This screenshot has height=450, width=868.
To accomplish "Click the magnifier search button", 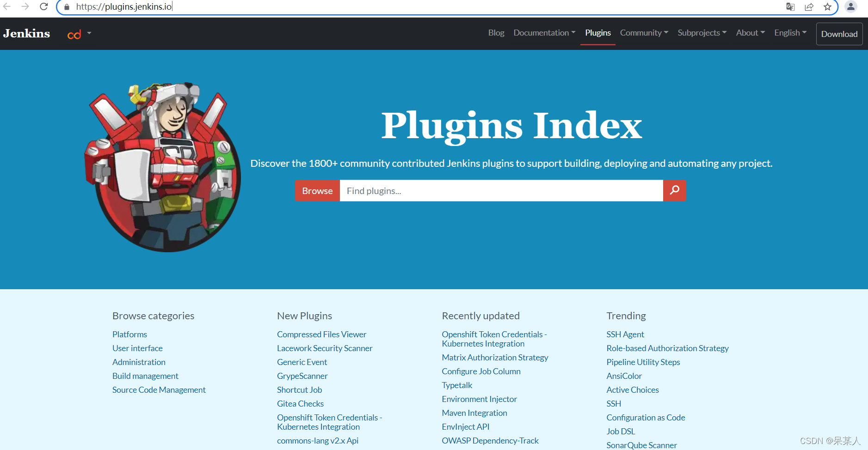I will (x=674, y=190).
